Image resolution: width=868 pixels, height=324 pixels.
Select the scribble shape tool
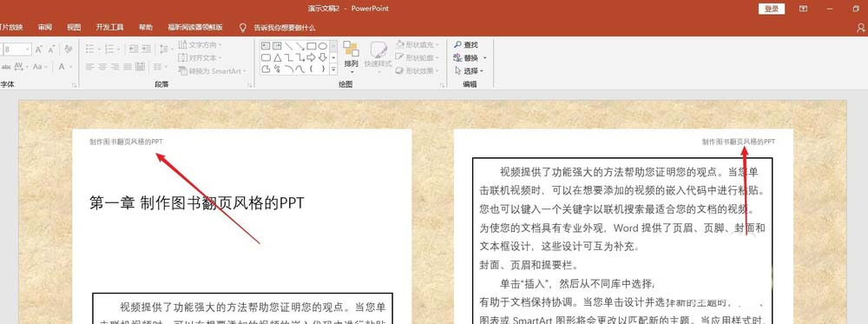pos(277,69)
